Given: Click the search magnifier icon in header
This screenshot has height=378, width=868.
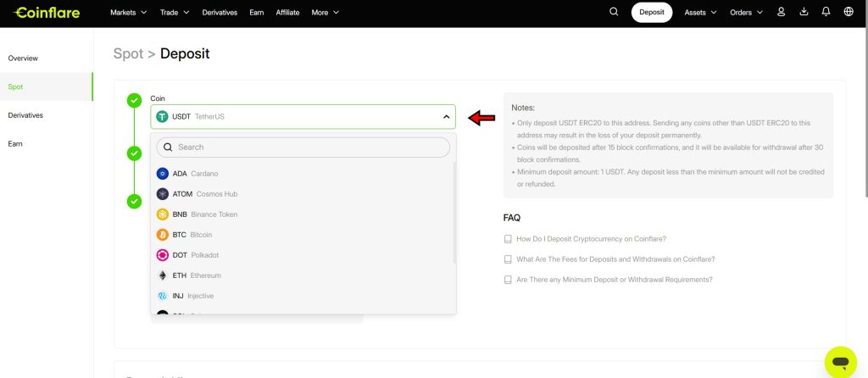Looking at the screenshot, I should pyautogui.click(x=614, y=12).
